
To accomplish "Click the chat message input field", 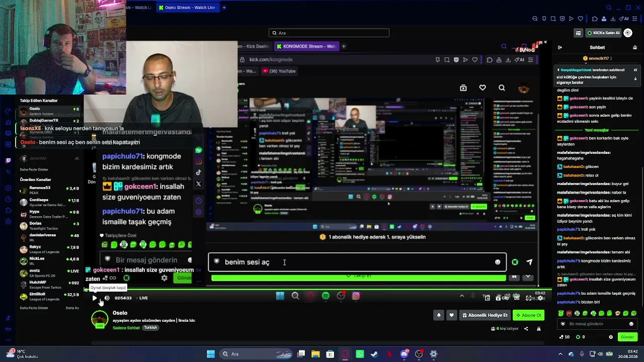I will tap(597, 324).
